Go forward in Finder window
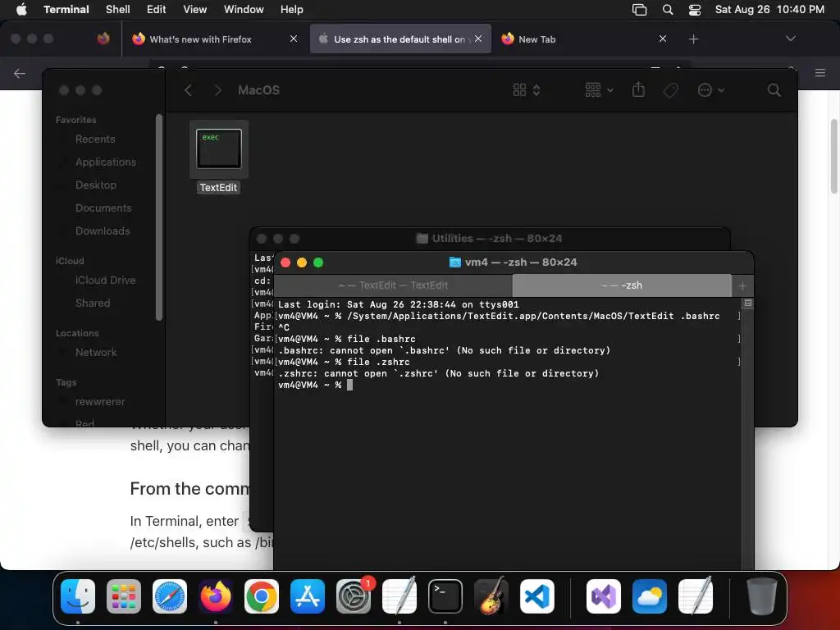This screenshot has width=840, height=630. coord(217,90)
